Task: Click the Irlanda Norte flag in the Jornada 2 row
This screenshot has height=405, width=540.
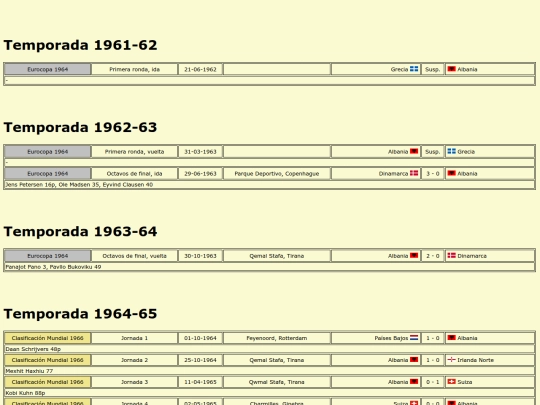Action: click(451, 360)
